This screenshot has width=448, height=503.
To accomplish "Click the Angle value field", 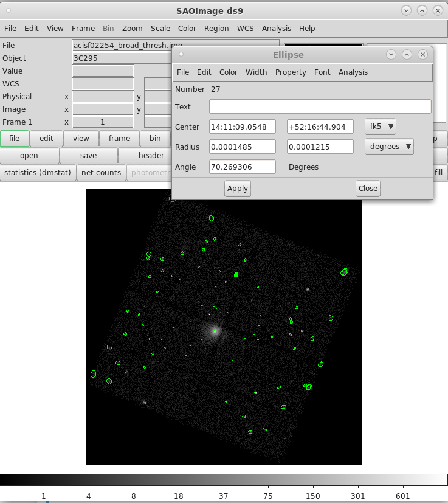I will click(x=242, y=167).
